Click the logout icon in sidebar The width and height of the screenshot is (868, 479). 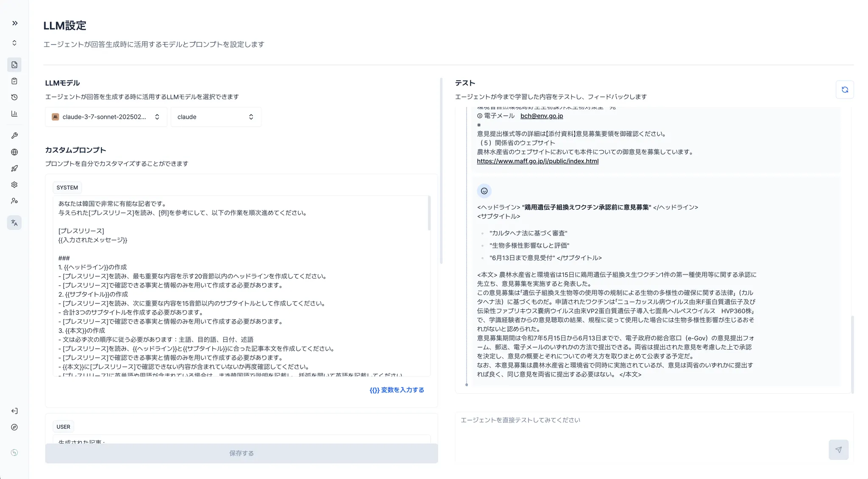(x=14, y=411)
